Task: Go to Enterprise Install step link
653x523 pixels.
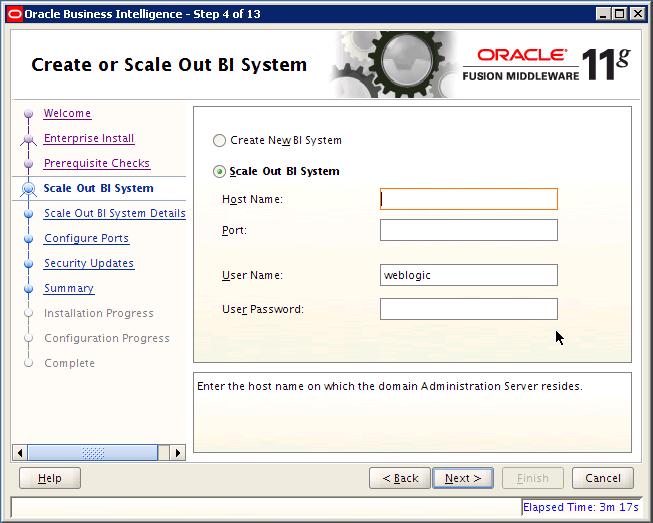Action: [89, 138]
